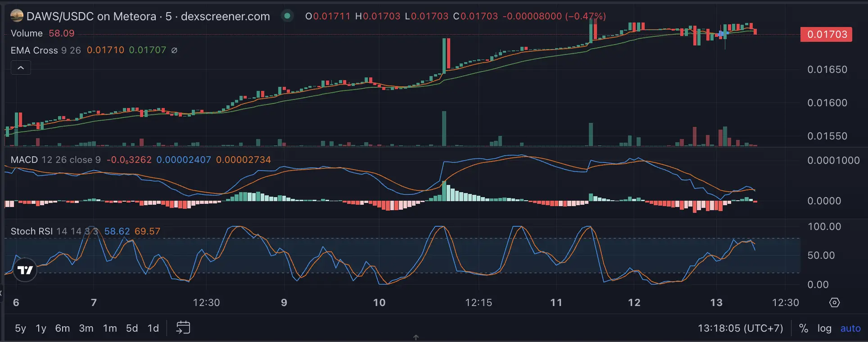Viewport: 868px width, 342px height.
Task: Switch to the 1d time range
Action: click(x=154, y=328)
